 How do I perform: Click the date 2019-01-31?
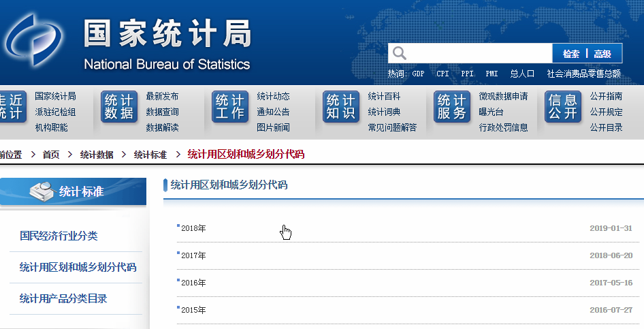611,228
